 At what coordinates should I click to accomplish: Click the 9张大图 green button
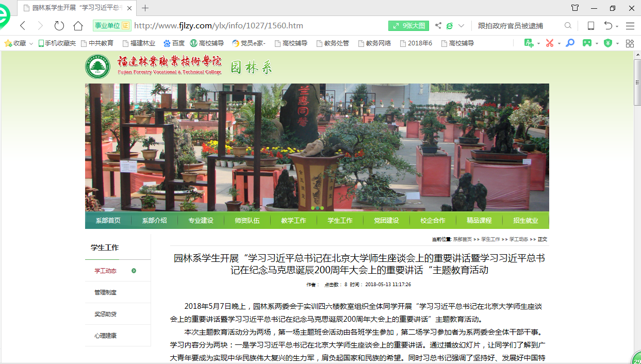[408, 26]
